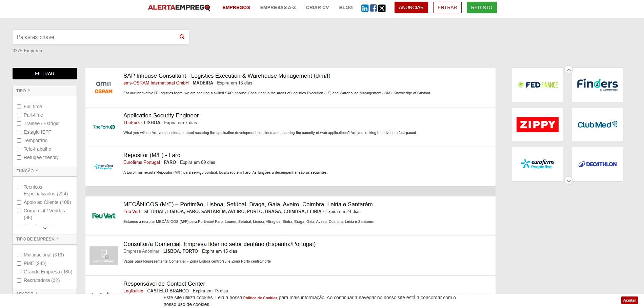
Task: Collapse the TIPO DE EMPRESA section header
Action: [45, 239]
